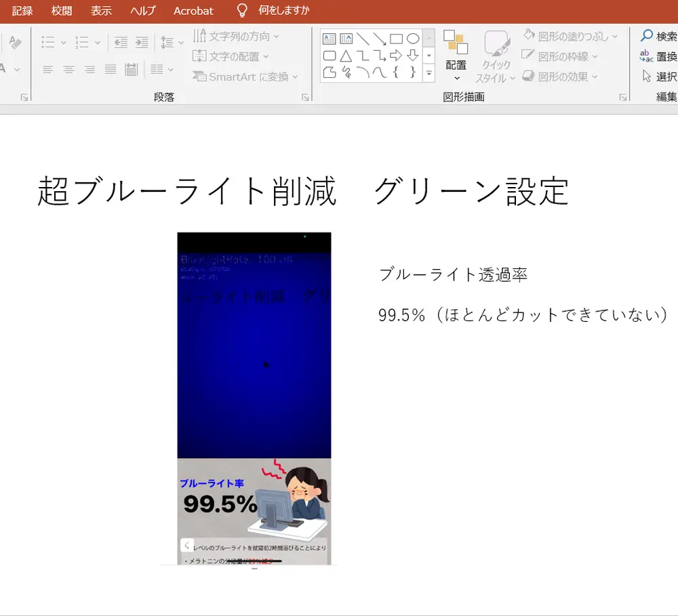Convert text using SmartArt に変換

click(246, 77)
